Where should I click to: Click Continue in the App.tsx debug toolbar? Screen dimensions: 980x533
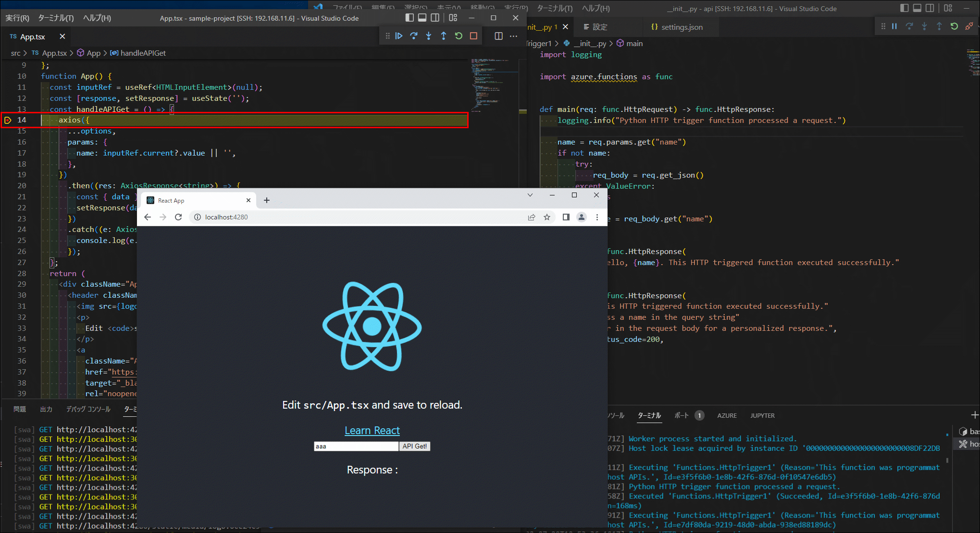point(399,36)
